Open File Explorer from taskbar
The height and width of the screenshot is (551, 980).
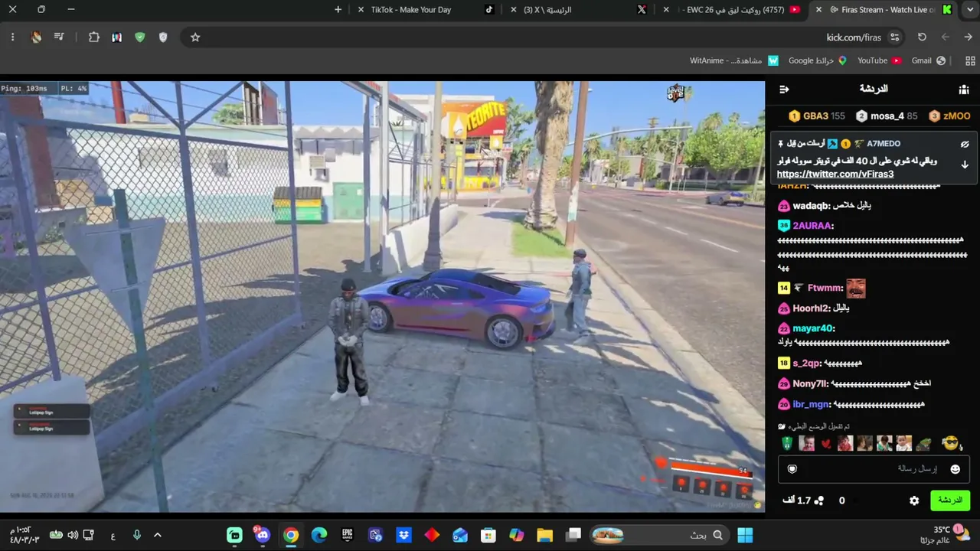pyautogui.click(x=544, y=535)
